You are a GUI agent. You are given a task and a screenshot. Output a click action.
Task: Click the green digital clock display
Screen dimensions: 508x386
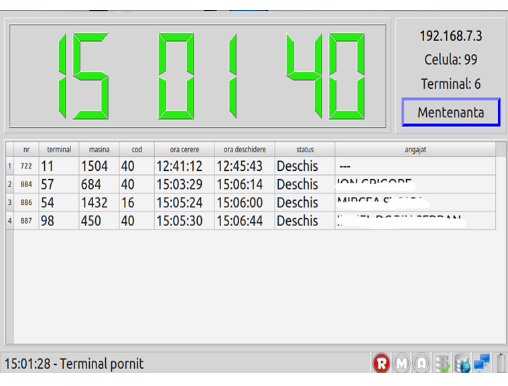point(197,76)
